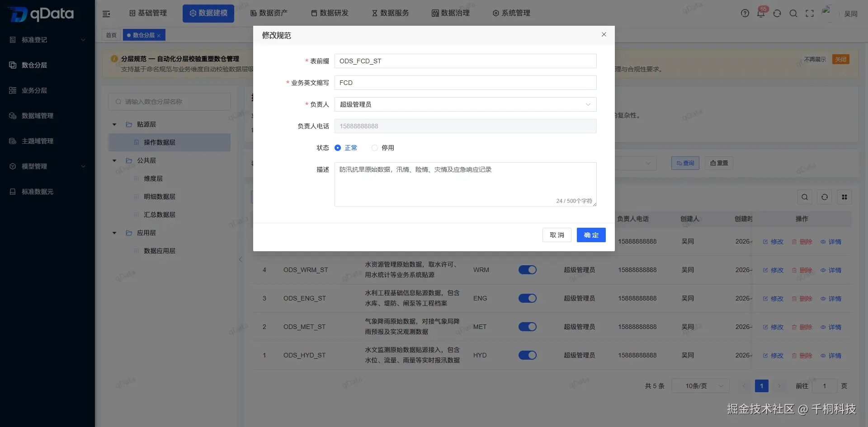Collapse the sidebar with the hamburger icon

tap(106, 14)
